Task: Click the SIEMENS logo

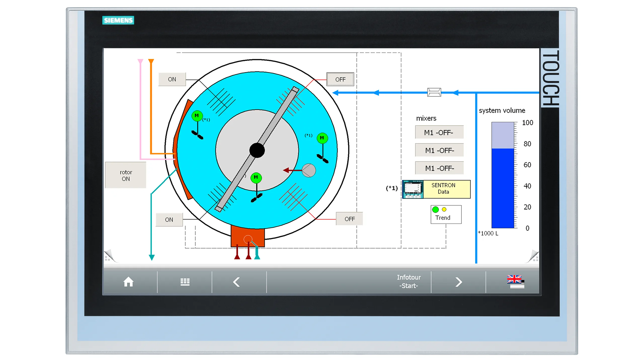Action: (x=118, y=20)
